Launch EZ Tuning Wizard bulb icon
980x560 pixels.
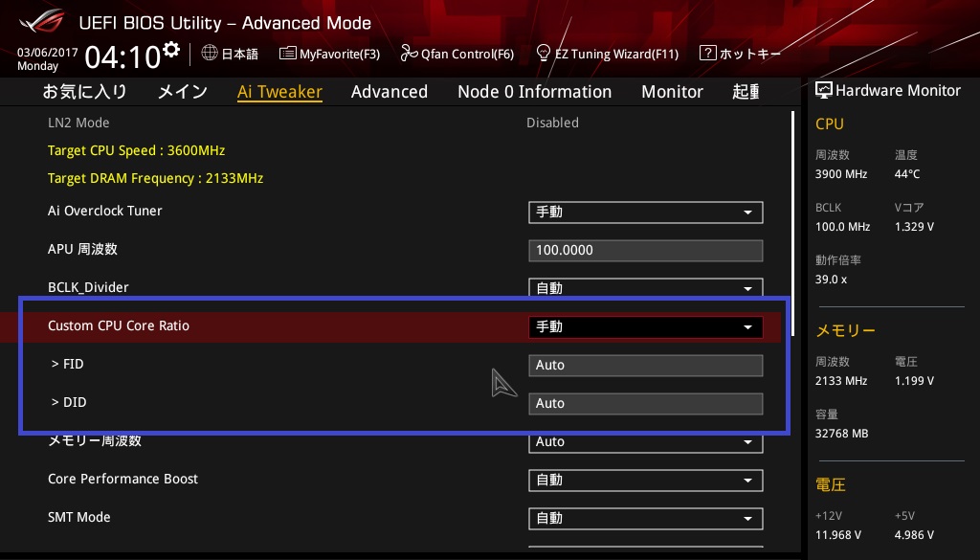[x=544, y=53]
